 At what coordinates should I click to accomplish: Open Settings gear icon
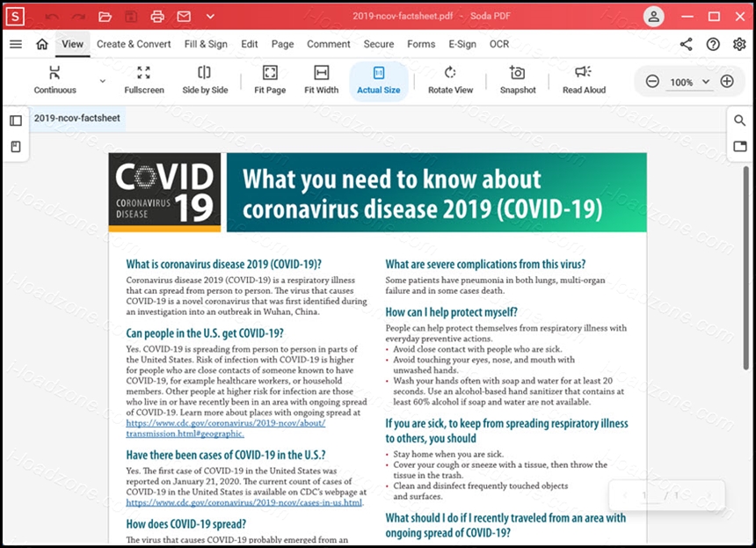[739, 44]
